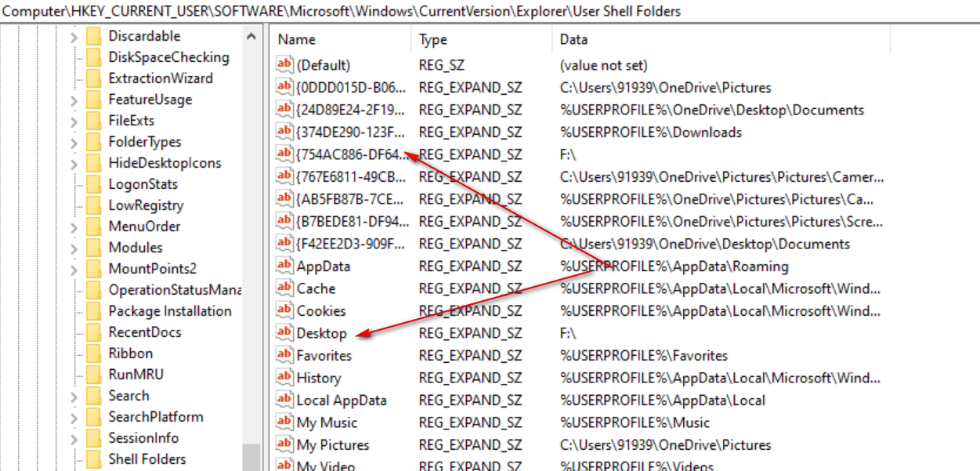Click the string icon of the {24D89E24-2F19 value

(284, 110)
